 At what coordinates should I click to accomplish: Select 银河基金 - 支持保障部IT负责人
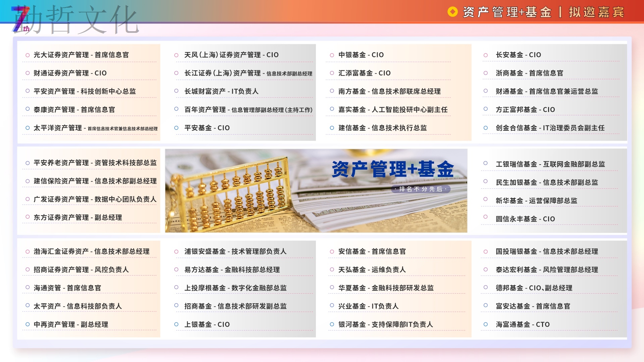[x=386, y=325]
